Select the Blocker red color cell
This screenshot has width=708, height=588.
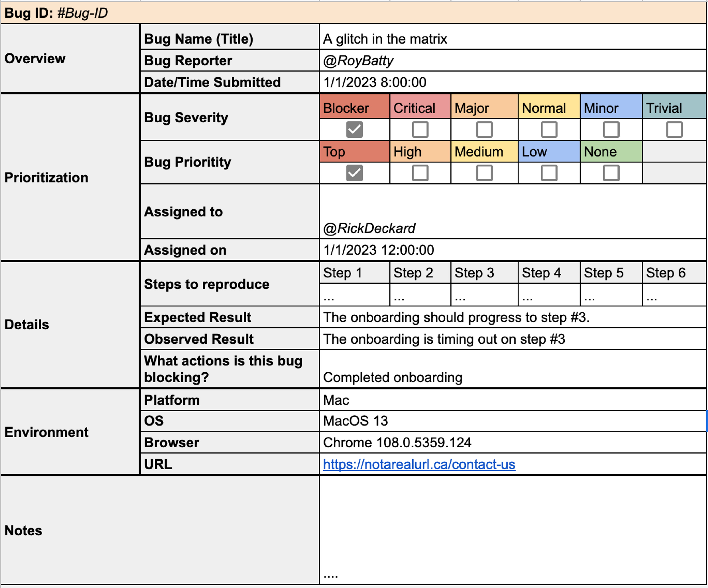(x=354, y=108)
